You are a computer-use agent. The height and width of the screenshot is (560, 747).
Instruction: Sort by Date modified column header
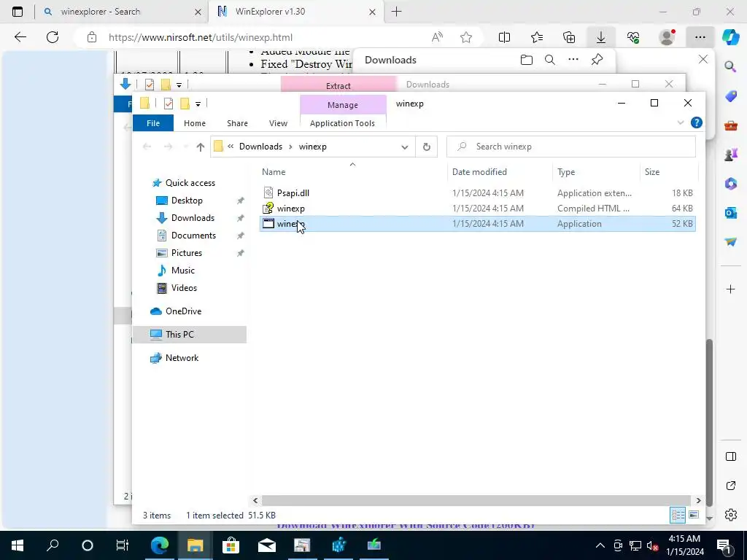479,172
